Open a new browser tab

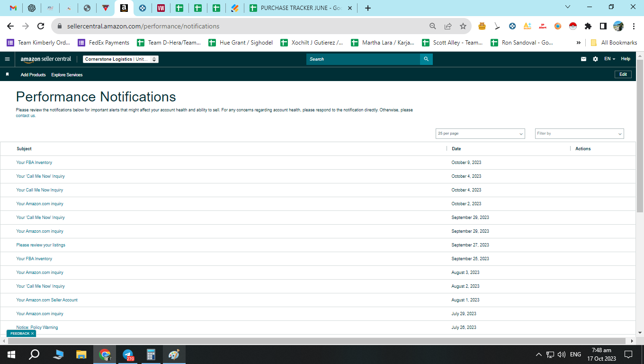tap(368, 8)
